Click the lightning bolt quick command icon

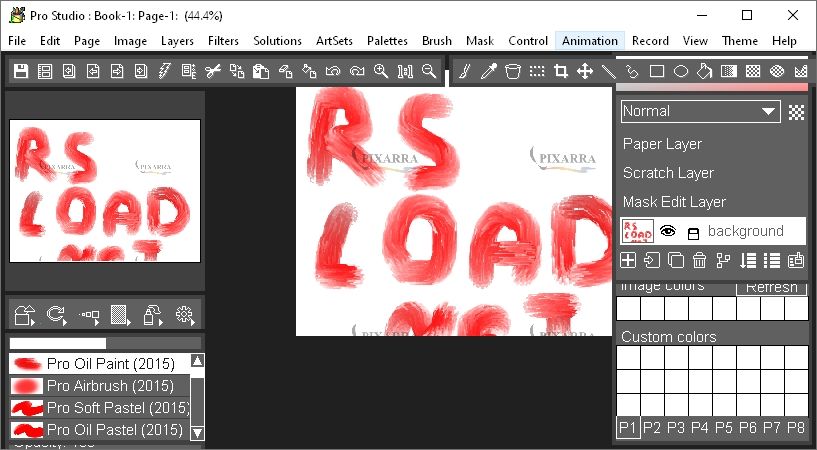click(165, 71)
